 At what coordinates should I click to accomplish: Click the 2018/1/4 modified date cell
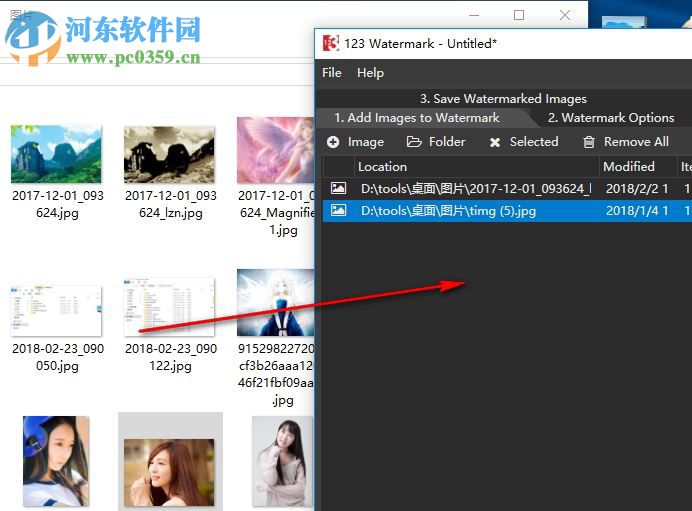point(637,210)
